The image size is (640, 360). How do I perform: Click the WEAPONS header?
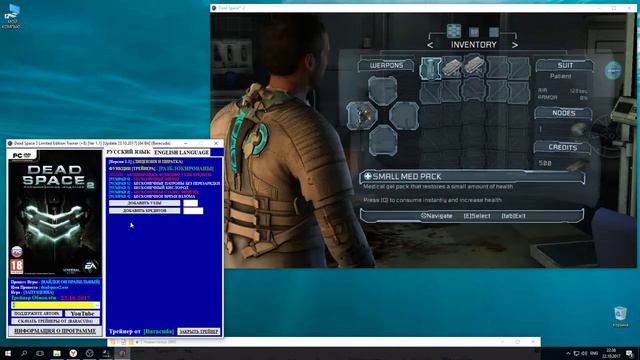coord(386,65)
